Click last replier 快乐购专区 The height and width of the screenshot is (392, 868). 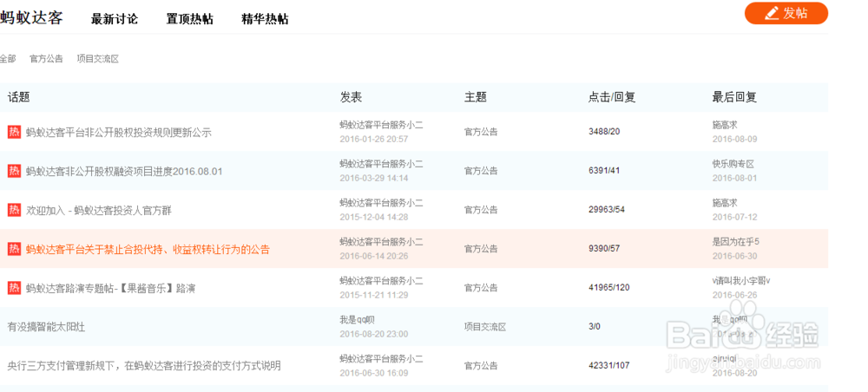tap(733, 164)
